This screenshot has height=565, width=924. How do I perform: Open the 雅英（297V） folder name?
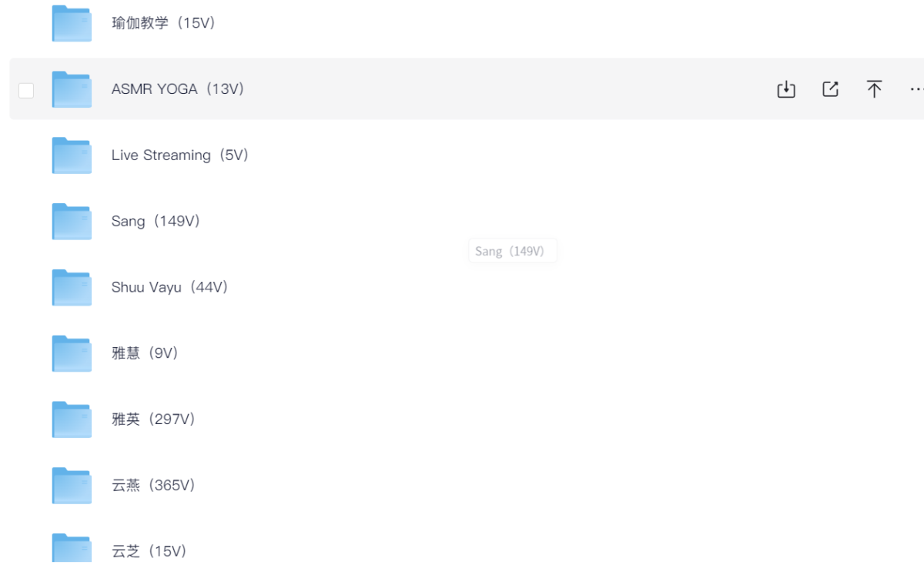[154, 420]
